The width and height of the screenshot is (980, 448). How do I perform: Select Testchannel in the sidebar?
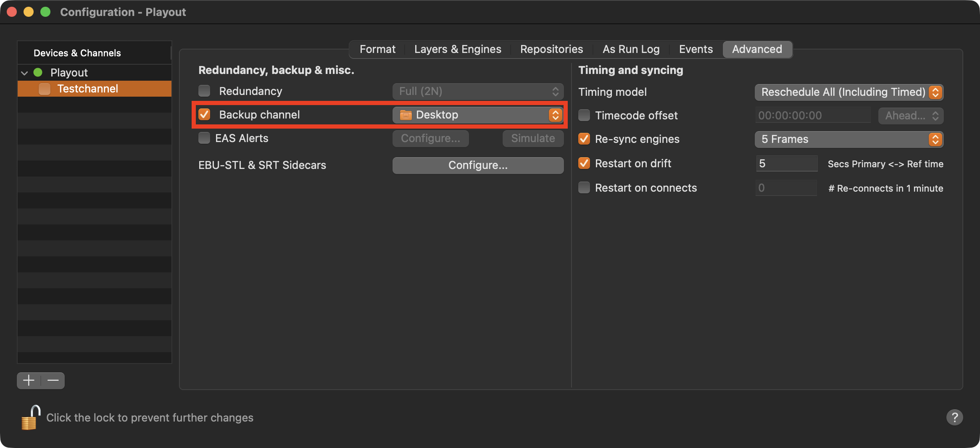pos(95,89)
